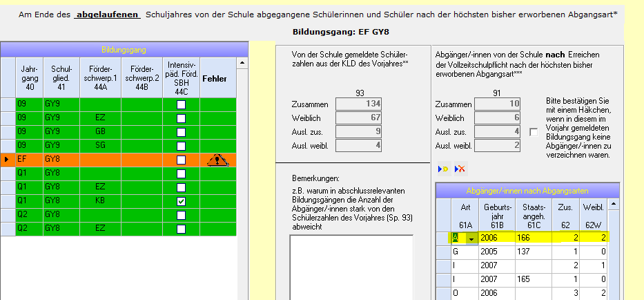Check the no Abgänger confirmation checkbox
The height and width of the screenshot is (300, 644).
tap(533, 132)
